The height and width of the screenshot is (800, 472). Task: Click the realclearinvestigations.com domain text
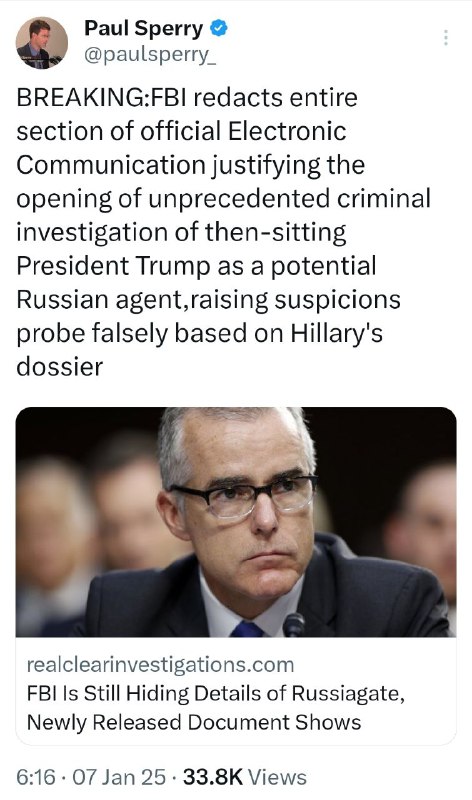click(x=160, y=665)
